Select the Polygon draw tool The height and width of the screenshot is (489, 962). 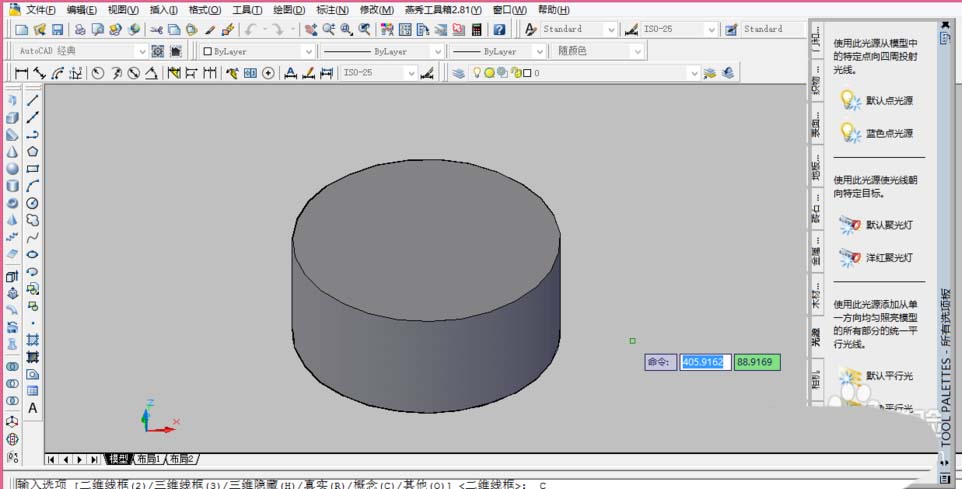point(33,152)
